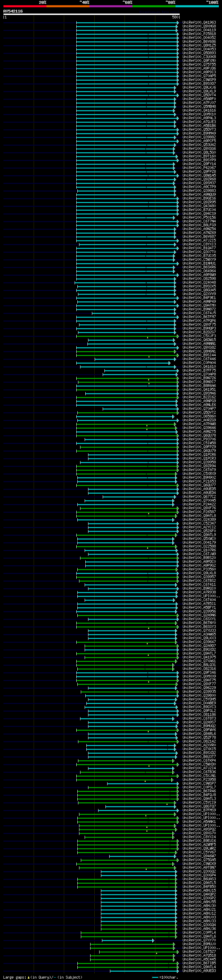222x980 pixels.
Task: Choose the UniRef100_A9NZT5 entry
Action: [x=199, y=431]
